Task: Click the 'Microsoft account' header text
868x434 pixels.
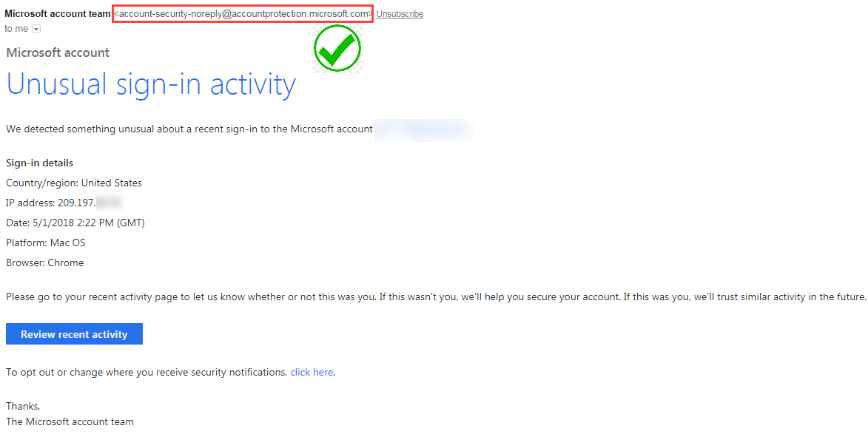Action: coord(57,52)
